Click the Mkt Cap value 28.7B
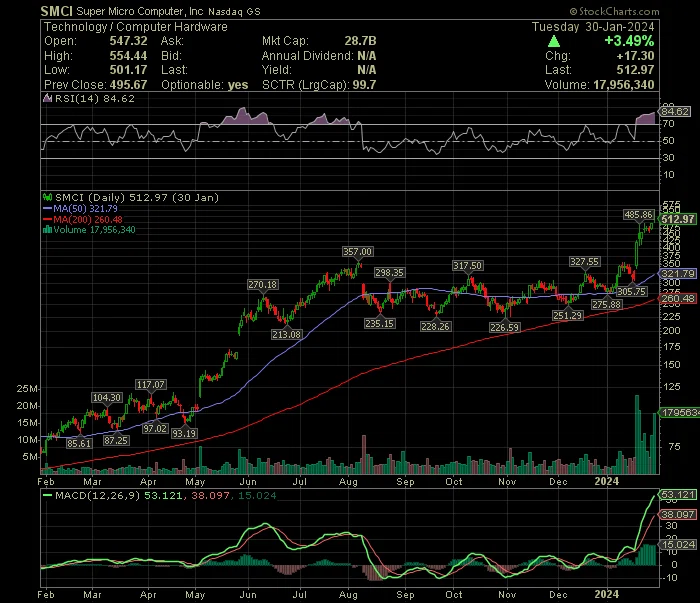The image size is (700, 603). point(360,41)
